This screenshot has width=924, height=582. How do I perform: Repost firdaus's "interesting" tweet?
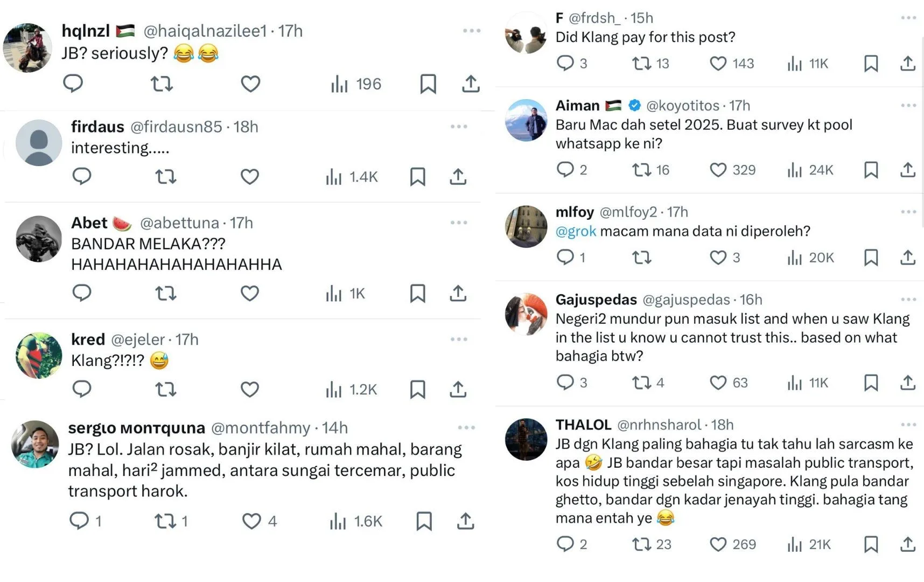tap(165, 177)
